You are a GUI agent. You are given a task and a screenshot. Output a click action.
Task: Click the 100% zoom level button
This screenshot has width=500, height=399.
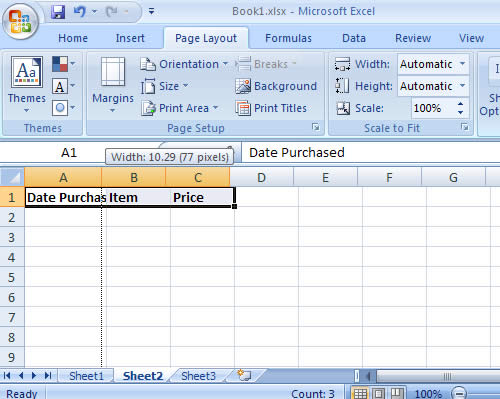point(428,394)
